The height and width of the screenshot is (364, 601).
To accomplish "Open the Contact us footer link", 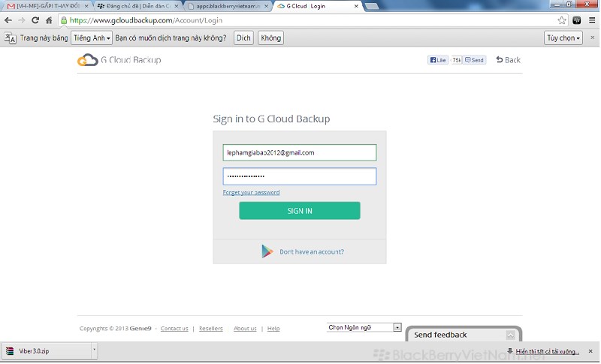I will click(174, 329).
